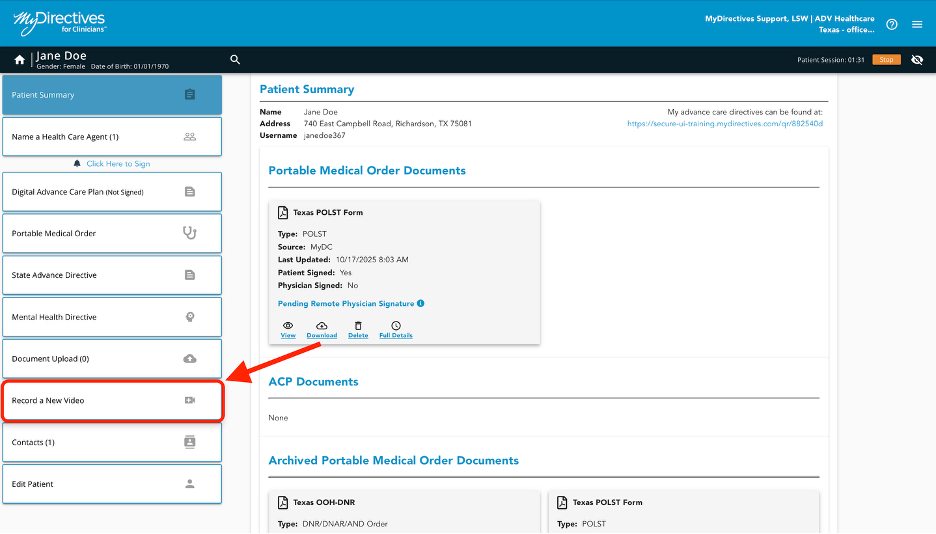Screen dimensions: 936x534
Task: Click the Mental Health Directive head icon
Action: pos(190,317)
